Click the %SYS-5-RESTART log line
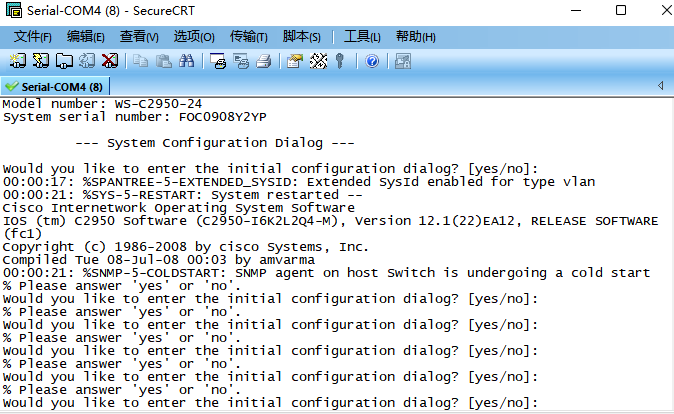This screenshot has height=414, width=674. 183,195
